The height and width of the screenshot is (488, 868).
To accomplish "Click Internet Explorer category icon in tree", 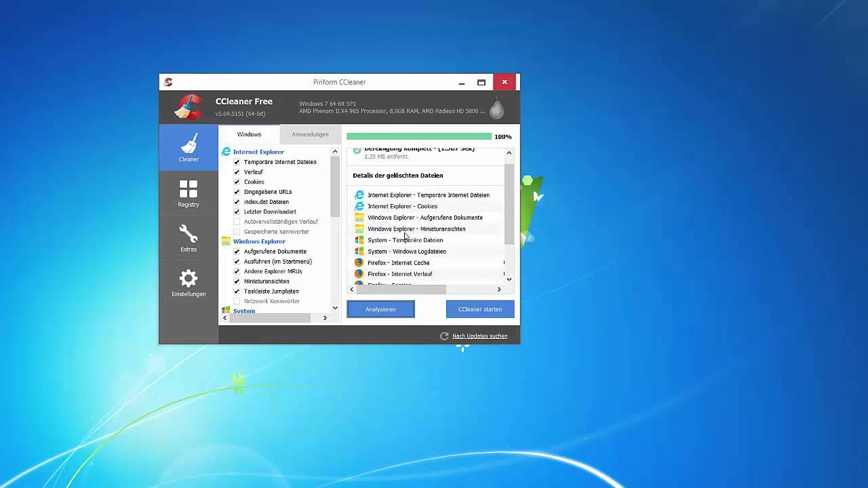I will (226, 152).
